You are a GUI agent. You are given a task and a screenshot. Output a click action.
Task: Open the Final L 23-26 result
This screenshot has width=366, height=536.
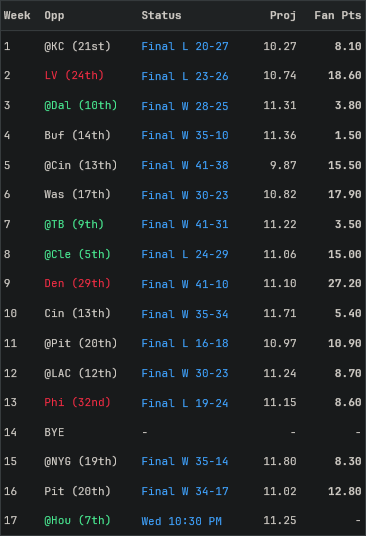(185, 76)
